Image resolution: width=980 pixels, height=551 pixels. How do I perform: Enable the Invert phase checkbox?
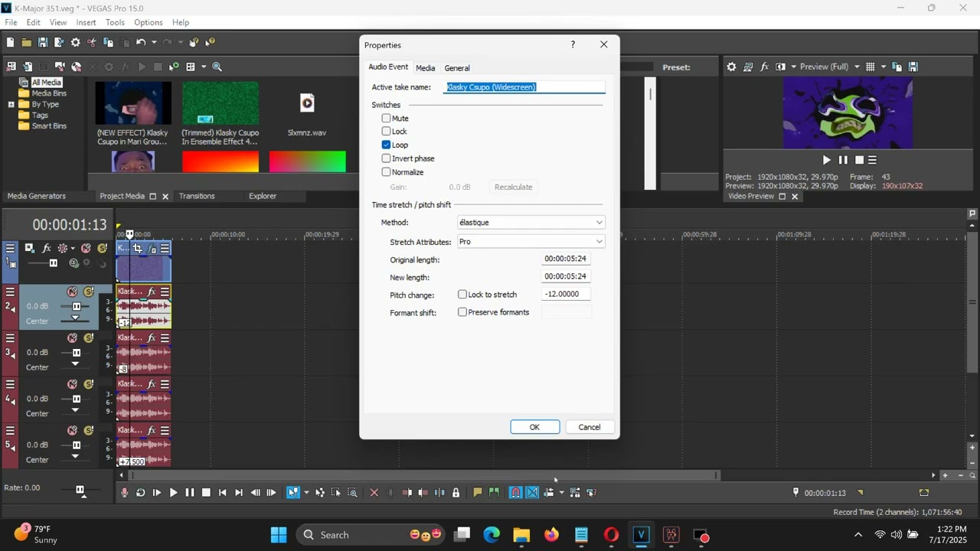pos(387,158)
